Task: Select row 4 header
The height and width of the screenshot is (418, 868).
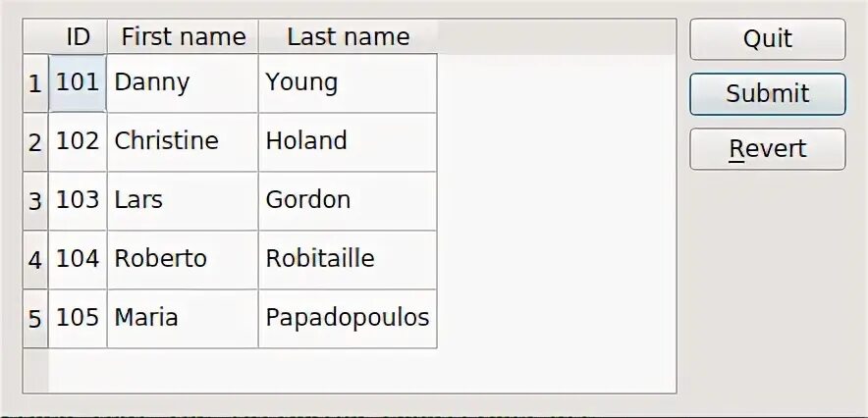Action: point(35,260)
